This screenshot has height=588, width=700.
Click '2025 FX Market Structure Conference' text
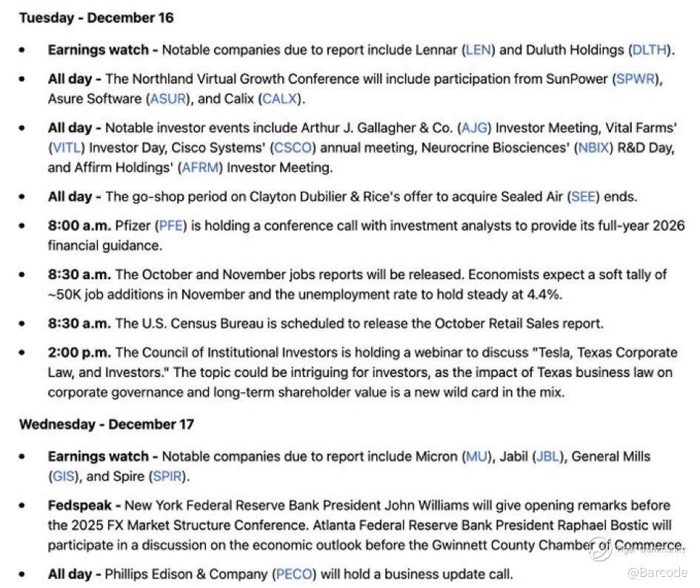click(190, 525)
